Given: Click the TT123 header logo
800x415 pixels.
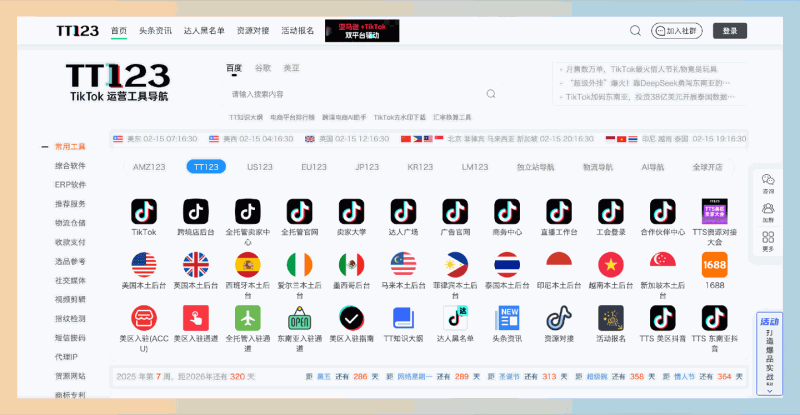Looking at the screenshot, I should (77, 31).
